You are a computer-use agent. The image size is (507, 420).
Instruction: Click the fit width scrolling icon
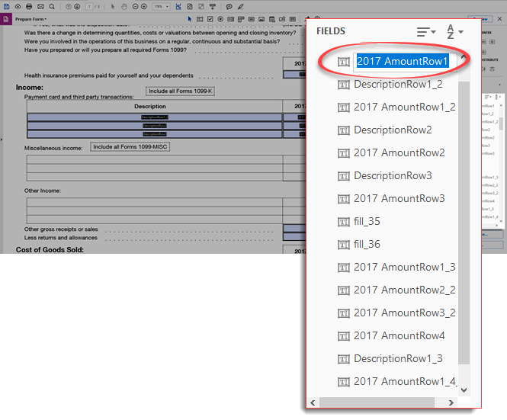pos(178,6)
